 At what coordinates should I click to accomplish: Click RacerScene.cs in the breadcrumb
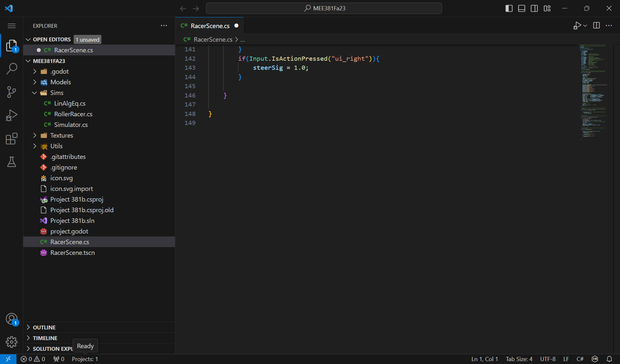(x=213, y=39)
